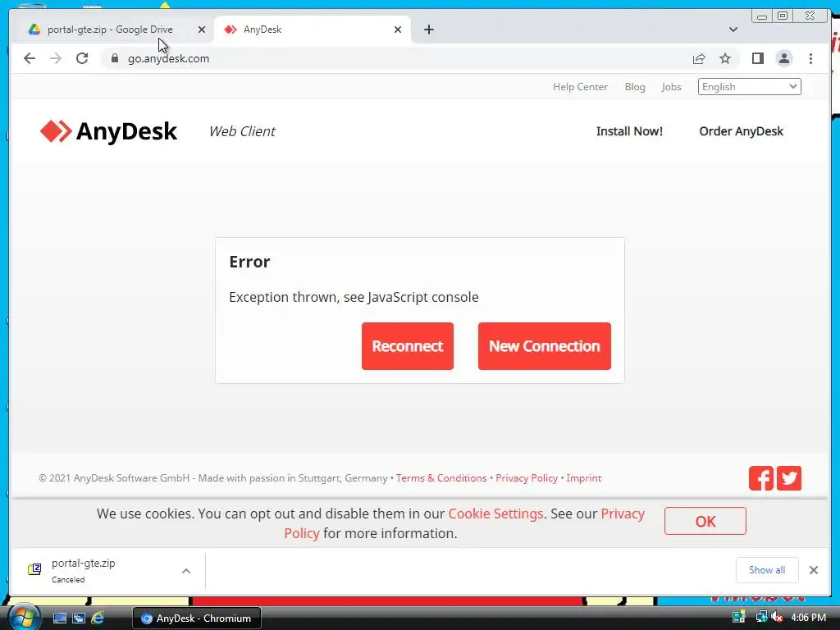Close the AnyDesk tab
Viewport: 840px width, 630px height.
(x=398, y=30)
